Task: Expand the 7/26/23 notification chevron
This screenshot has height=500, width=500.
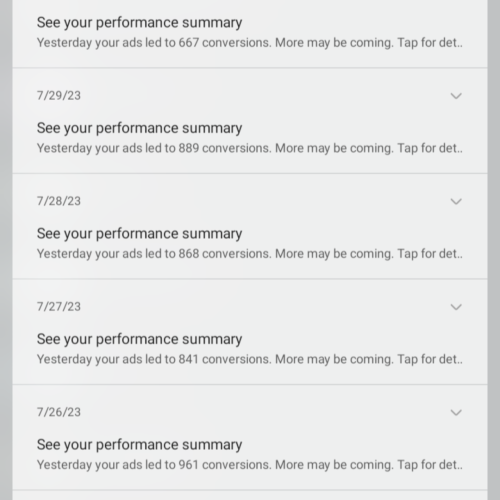Action: click(x=456, y=412)
